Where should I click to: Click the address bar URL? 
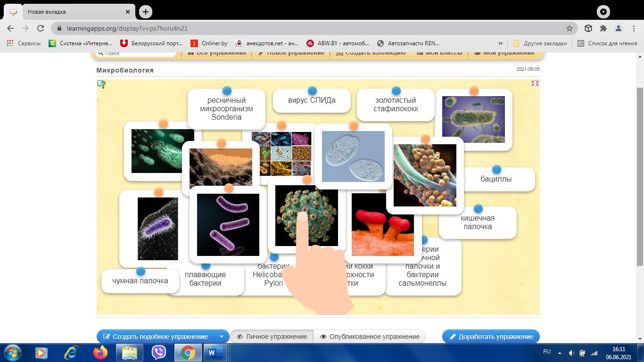(127, 28)
